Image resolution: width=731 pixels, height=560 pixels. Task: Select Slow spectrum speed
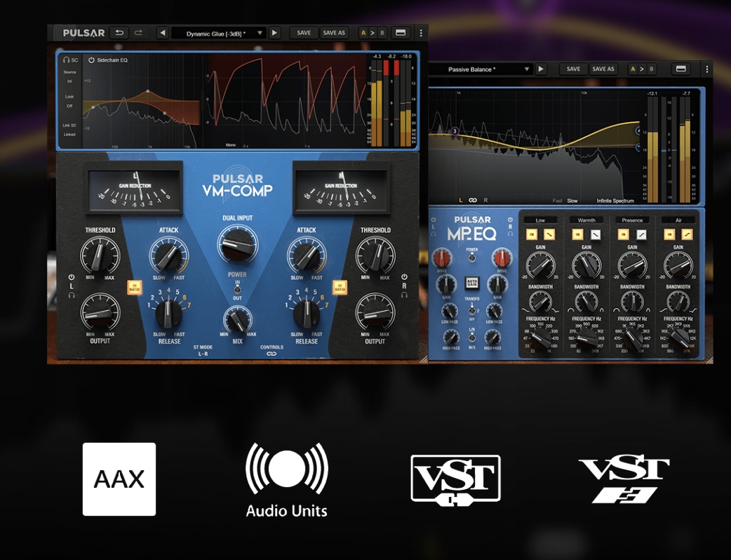[x=572, y=201]
